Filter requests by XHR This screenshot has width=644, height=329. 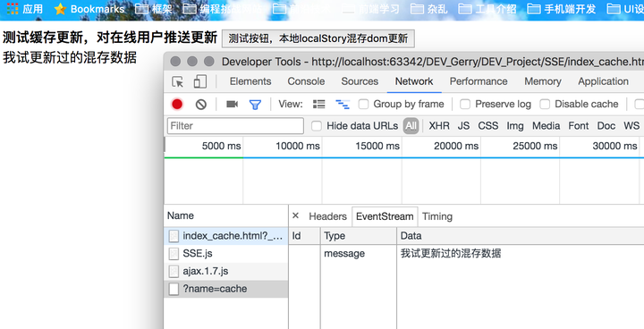tap(439, 126)
